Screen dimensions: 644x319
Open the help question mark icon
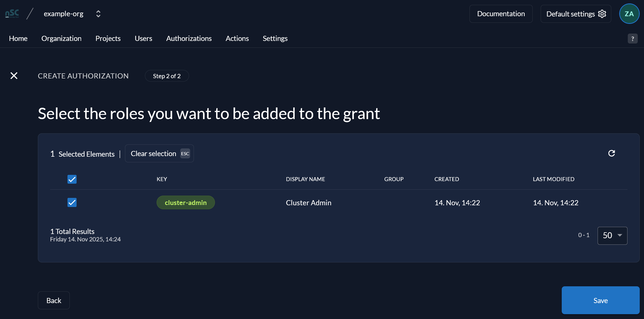pyautogui.click(x=633, y=38)
